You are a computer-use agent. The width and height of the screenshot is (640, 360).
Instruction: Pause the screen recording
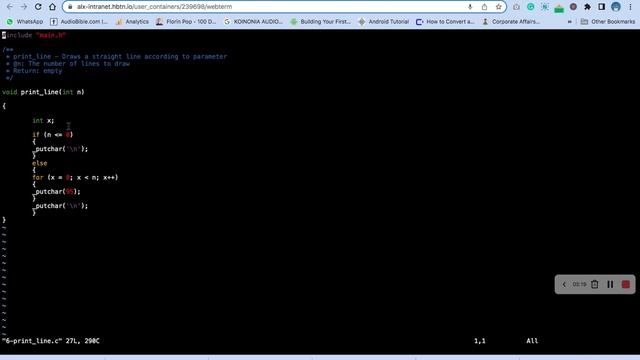coord(610,284)
